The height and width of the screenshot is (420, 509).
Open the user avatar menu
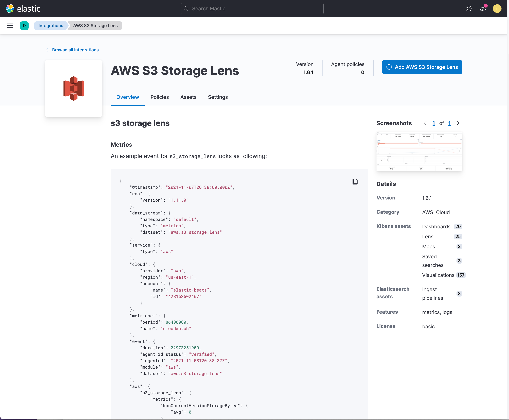497,9
